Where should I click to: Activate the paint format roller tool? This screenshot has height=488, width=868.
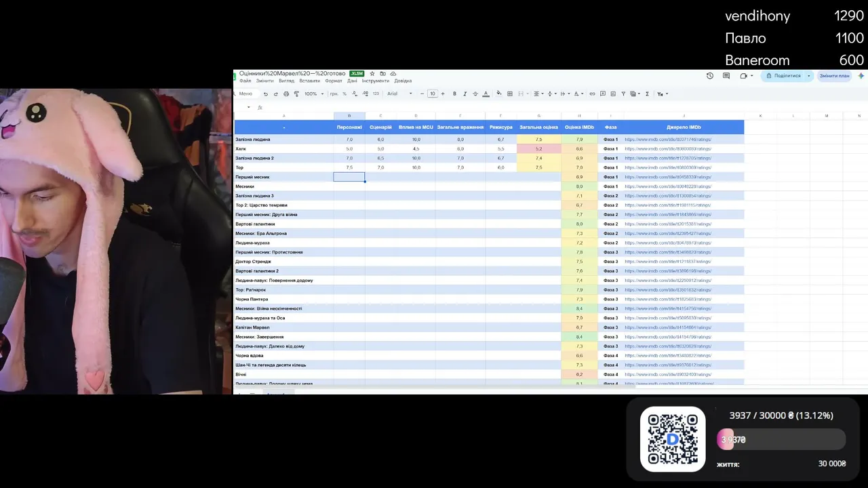click(x=296, y=94)
